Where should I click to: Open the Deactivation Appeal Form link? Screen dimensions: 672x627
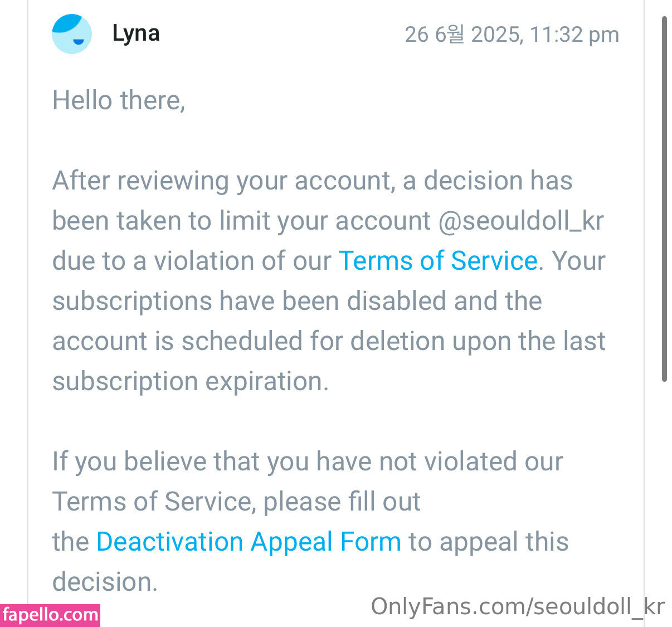coord(249,542)
